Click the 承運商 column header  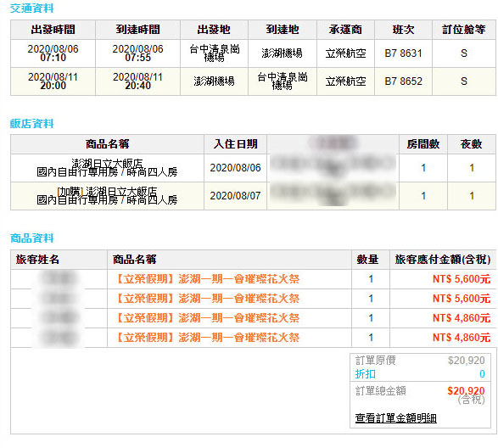(x=345, y=30)
